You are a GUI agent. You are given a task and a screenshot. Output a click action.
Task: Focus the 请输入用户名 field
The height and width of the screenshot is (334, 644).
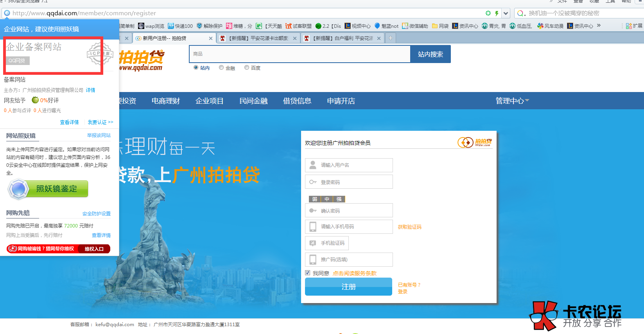[349, 165]
